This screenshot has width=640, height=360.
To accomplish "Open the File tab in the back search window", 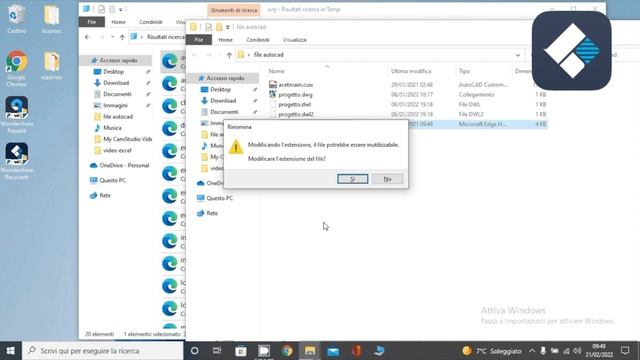I will tap(92, 22).
